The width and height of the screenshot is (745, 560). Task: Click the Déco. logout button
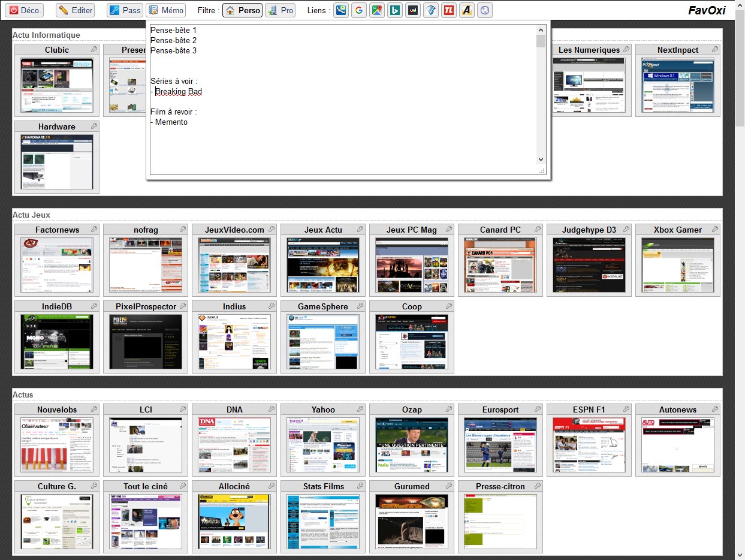[25, 10]
